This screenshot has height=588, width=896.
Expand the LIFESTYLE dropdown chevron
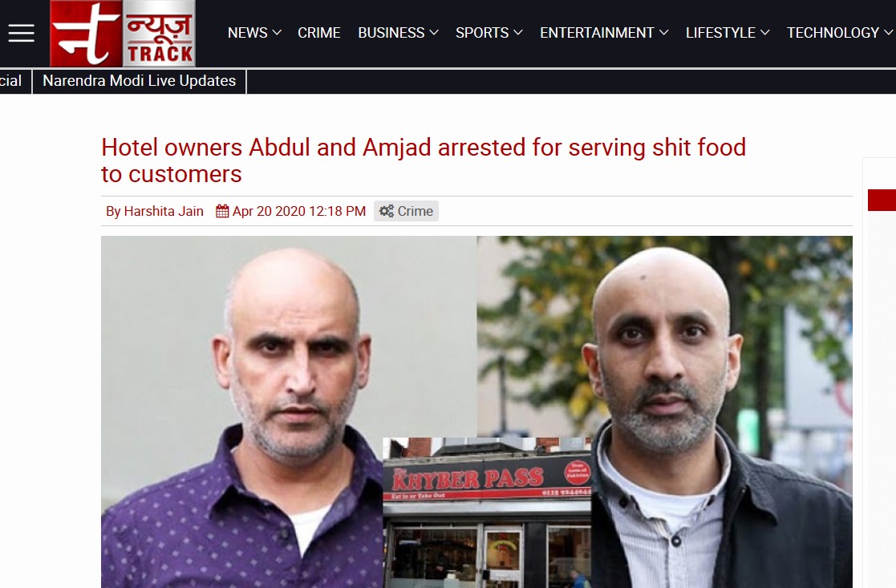click(x=765, y=33)
